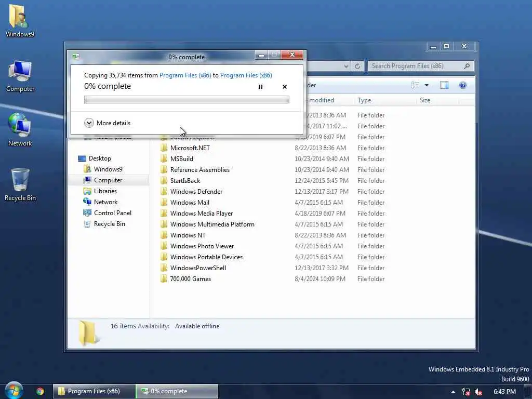The image size is (532, 399).
Task: Open Explorer help icon
Action: coord(463,85)
